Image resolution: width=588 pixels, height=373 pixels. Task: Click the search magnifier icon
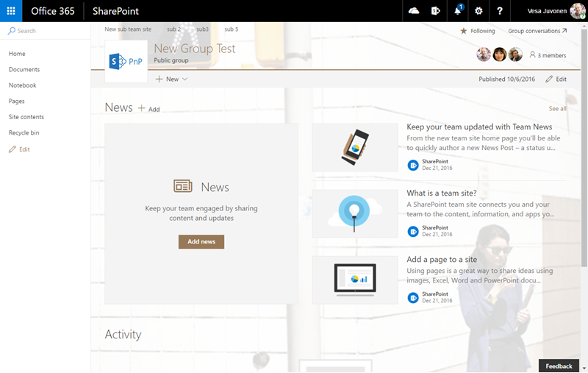(12, 31)
